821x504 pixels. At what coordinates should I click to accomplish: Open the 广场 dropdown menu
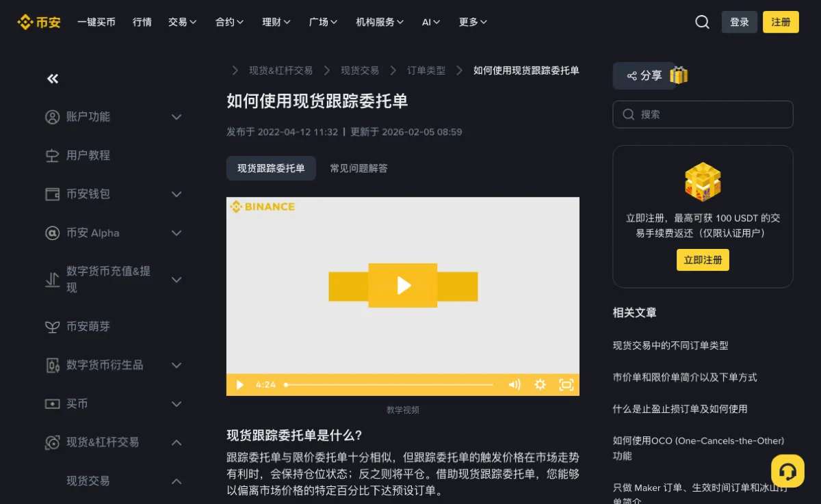(x=324, y=22)
